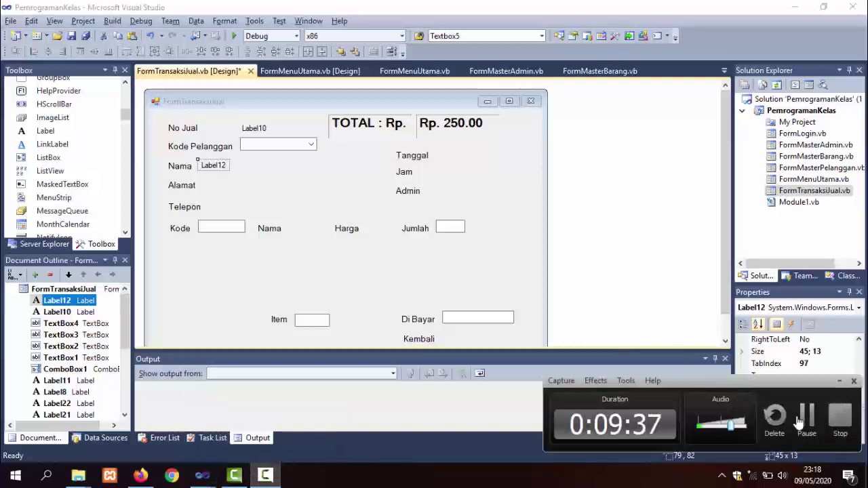Click the Di Bayar text box on the form
Viewport: 868px width, 488px height.
[478, 317]
